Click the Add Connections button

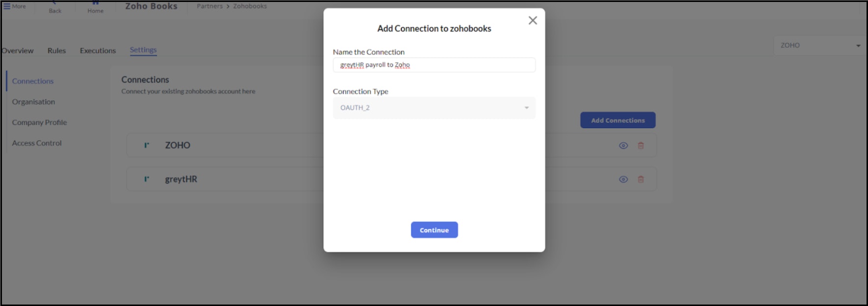(618, 120)
